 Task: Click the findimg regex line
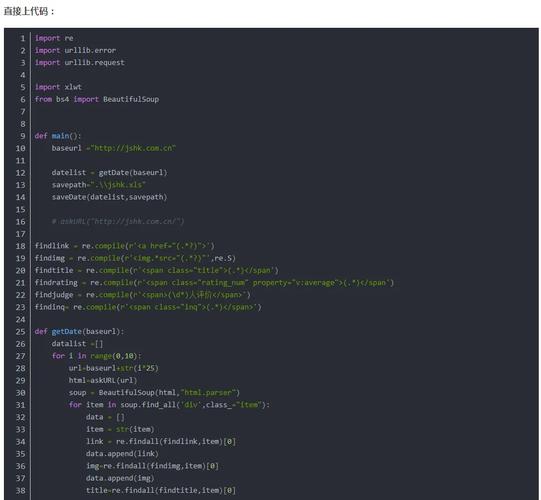[x=135, y=258]
